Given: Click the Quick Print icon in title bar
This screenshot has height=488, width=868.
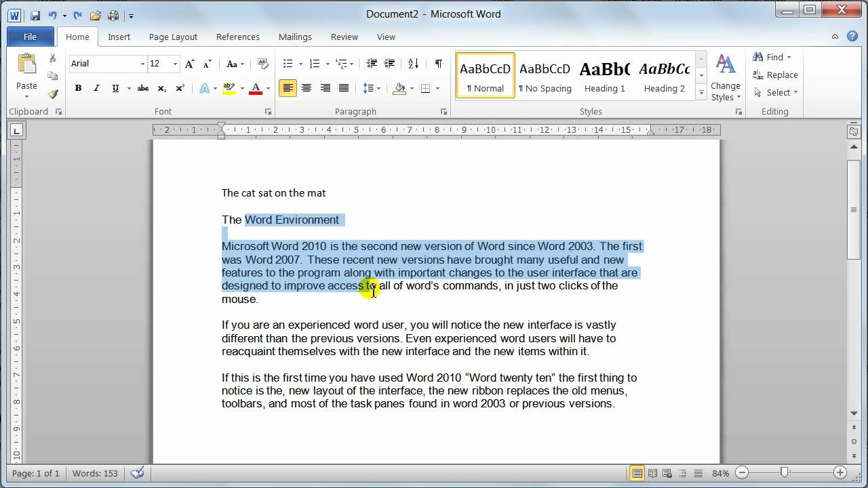Looking at the screenshot, I should point(113,15).
